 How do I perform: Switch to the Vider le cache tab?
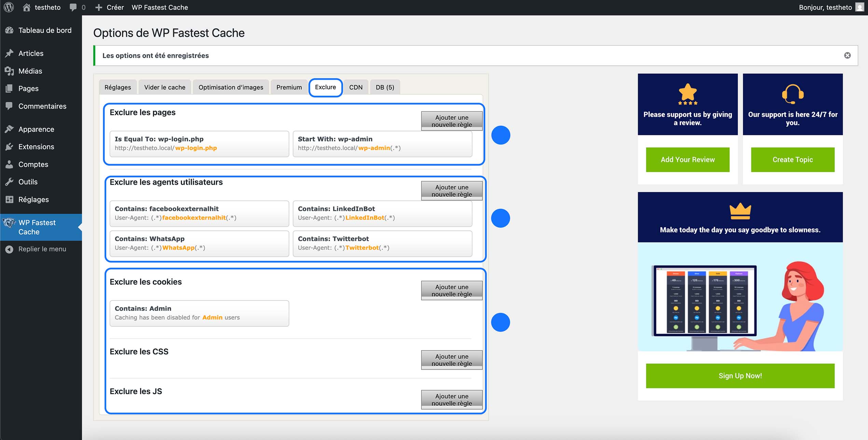coord(165,87)
